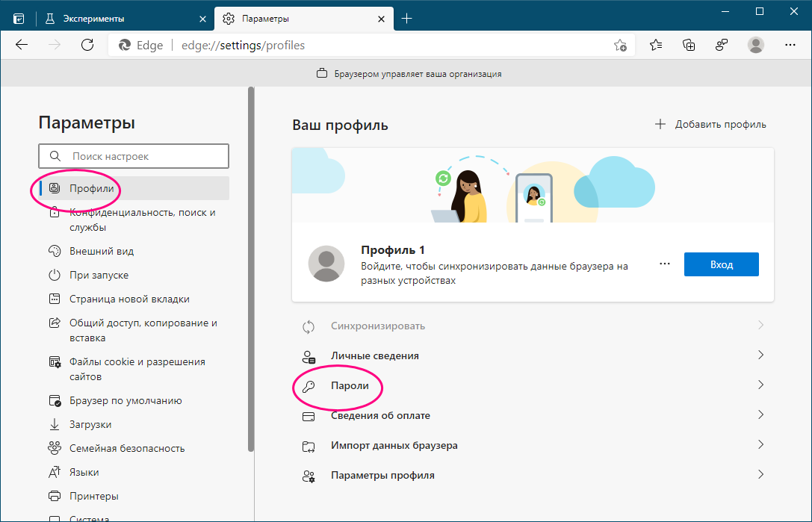Screen dimensions: 812x522
Task: Click the folder icon beside Импорт данных браузера
Action: [309, 447]
